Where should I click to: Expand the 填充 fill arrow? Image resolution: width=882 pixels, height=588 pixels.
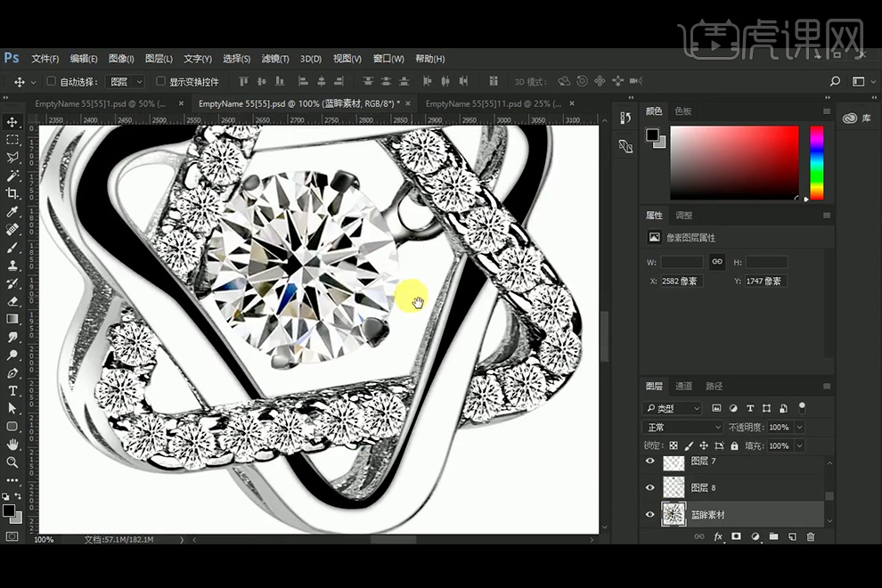(799, 446)
